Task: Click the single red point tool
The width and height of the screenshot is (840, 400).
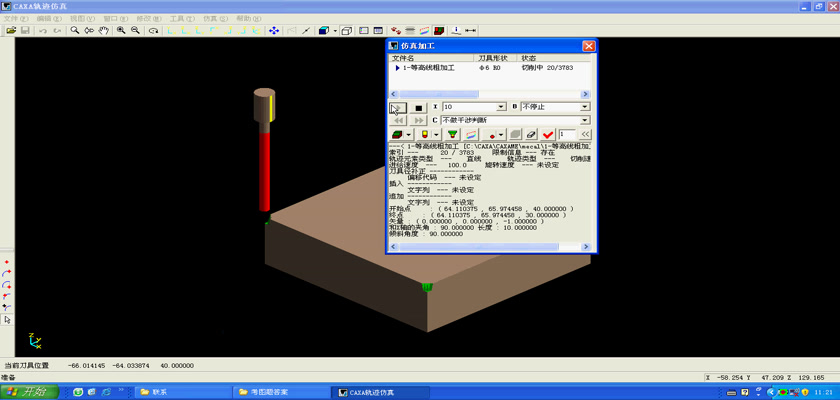Action: click(7, 262)
